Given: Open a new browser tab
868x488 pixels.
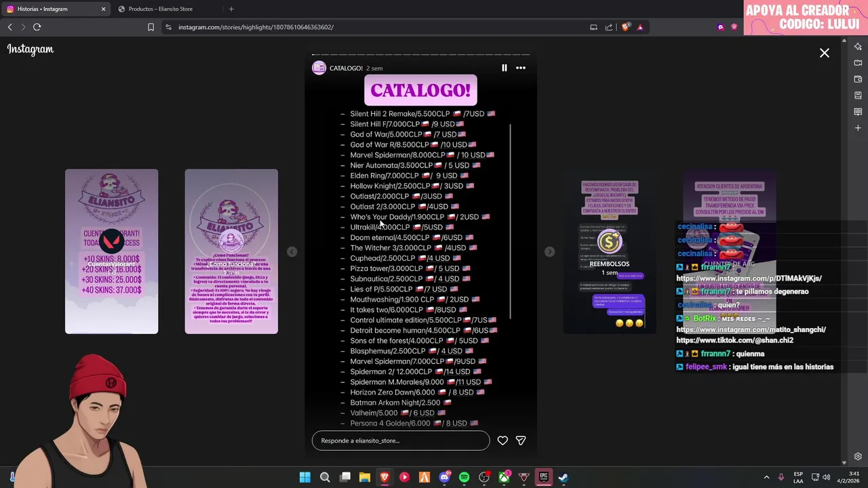Looking at the screenshot, I should pos(231,9).
